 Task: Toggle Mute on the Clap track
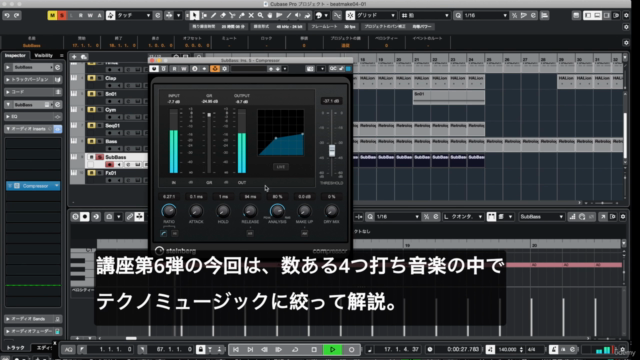pos(92,78)
